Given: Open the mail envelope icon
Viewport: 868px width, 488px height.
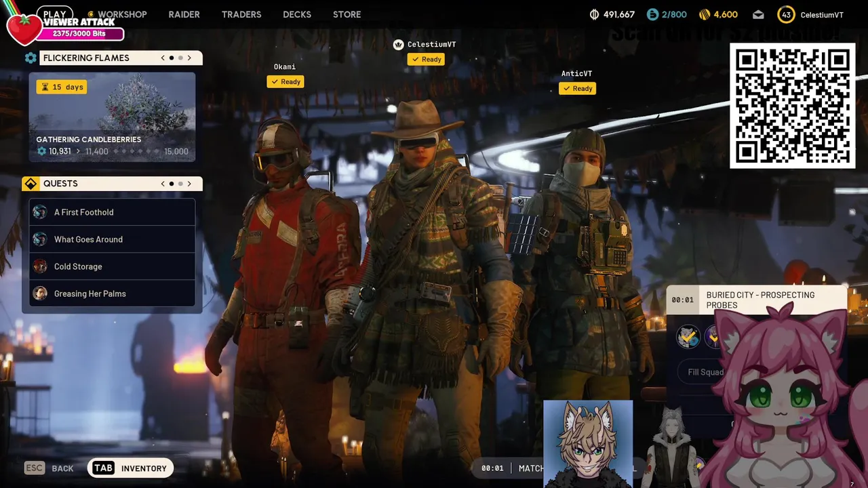Looking at the screenshot, I should pyautogui.click(x=758, y=14).
